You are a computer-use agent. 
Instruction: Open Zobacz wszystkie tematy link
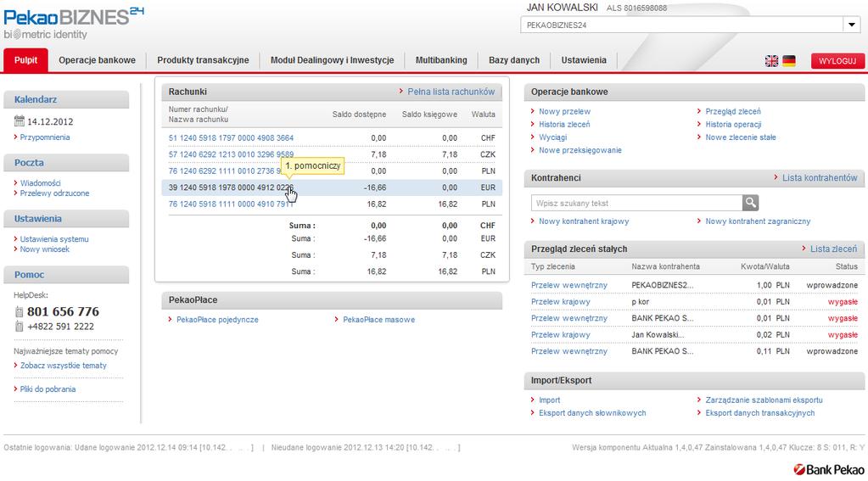(x=64, y=366)
